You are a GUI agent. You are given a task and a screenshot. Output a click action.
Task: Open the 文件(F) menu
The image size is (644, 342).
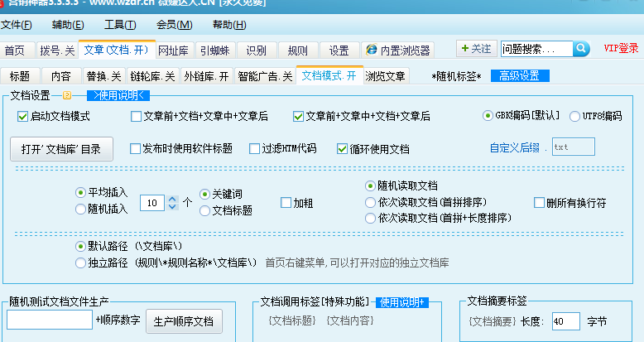click(17, 25)
